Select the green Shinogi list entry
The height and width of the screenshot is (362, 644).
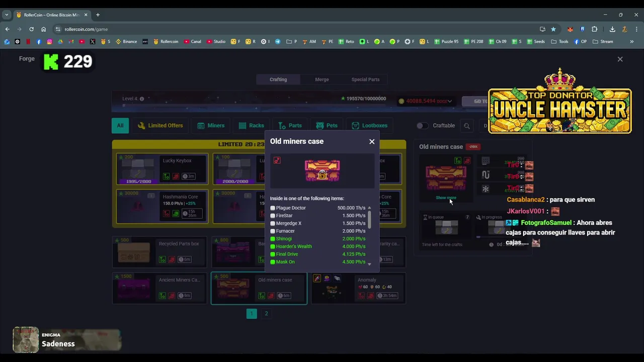(318, 239)
